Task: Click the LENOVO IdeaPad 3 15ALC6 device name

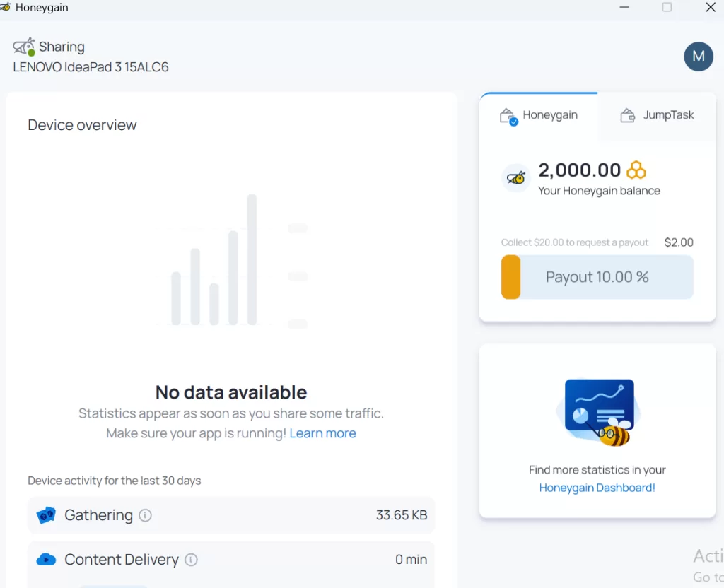Action: pyautogui.click(x=90, y=67)
